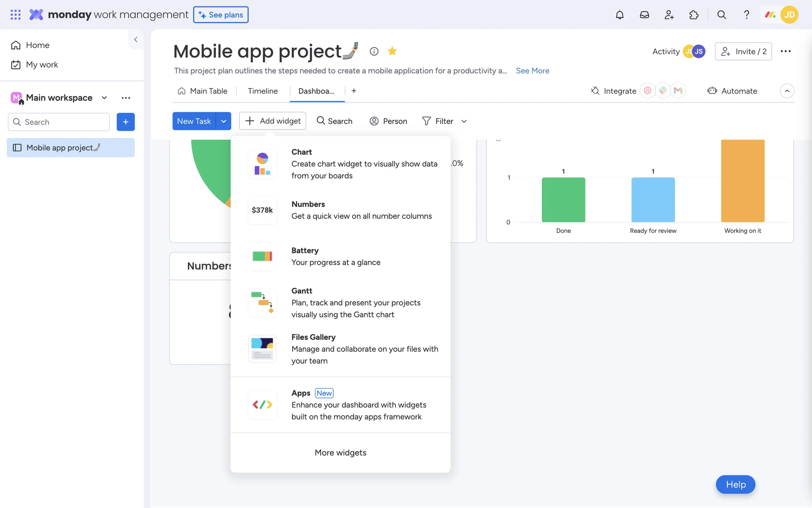This screenshot has height=508, width=812.
Task: Click the invite members icon in top bar
Action: pos(669,15)
